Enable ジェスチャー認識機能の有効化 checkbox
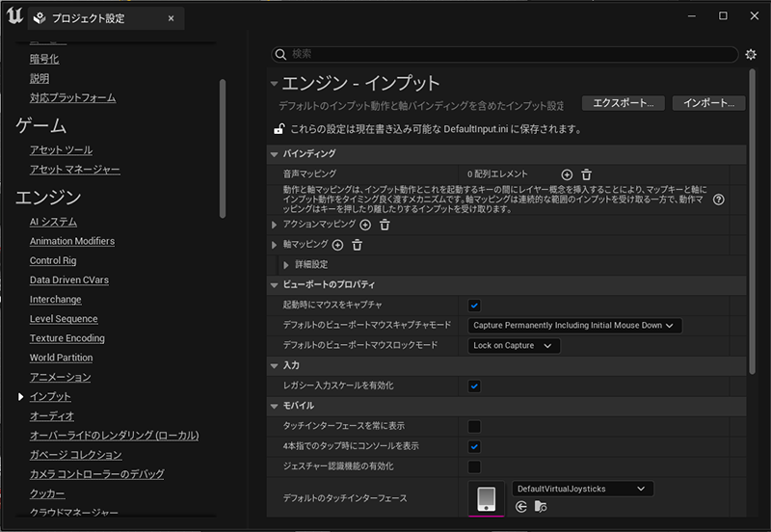This screenshot has height=532, width=771. click(474, 466)
